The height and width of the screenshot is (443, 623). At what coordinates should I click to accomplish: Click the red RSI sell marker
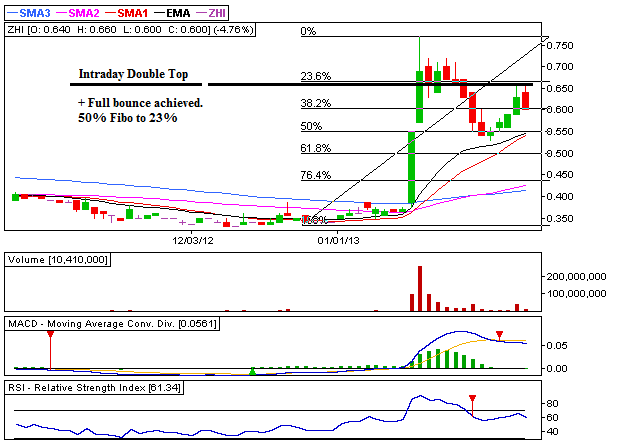click(x=472, y=399)
